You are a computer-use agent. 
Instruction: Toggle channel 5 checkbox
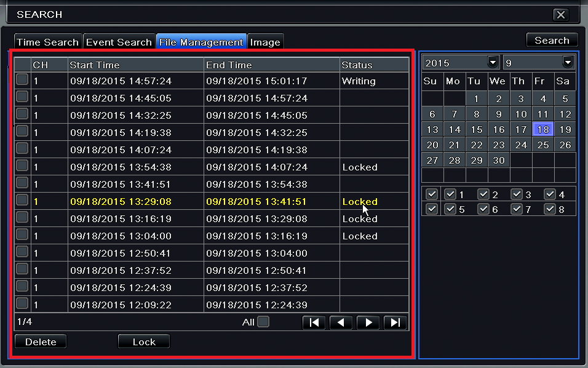[x=450, y=209]
